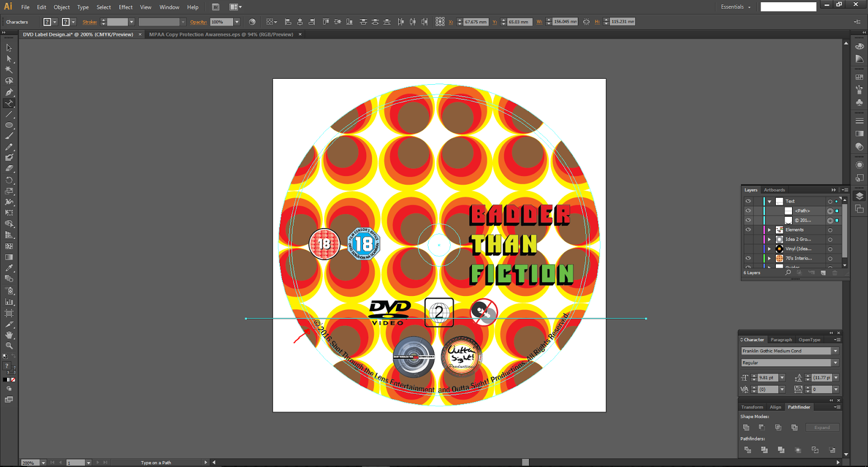The height and width of the screenshot is (467, 868).
Task: Open font size dropdown next to 9.81 pt
Action: (782, 377)
